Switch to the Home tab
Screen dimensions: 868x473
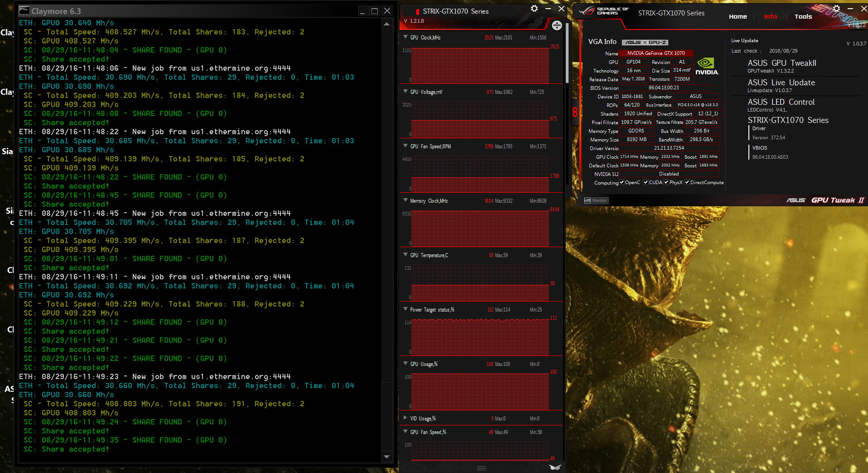[x=738, y=17]
